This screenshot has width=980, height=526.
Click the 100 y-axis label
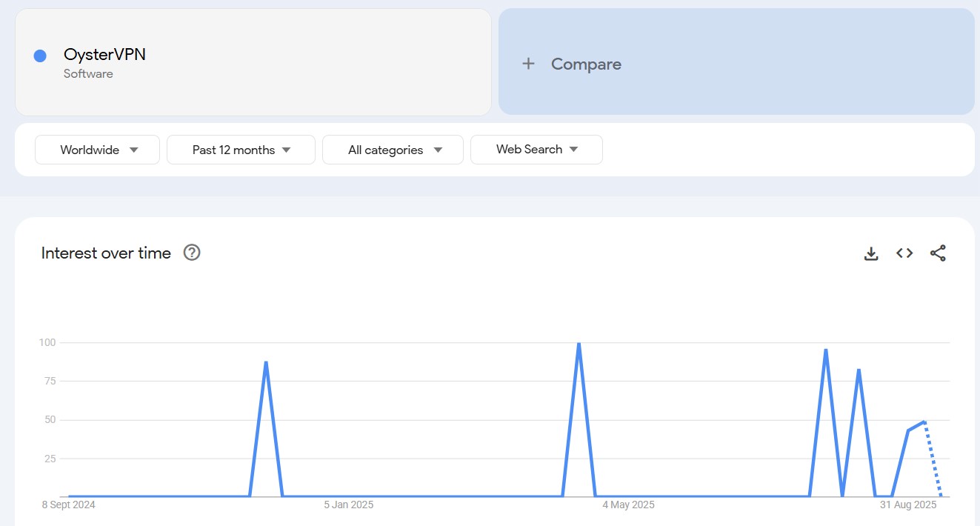coord(47,342)
